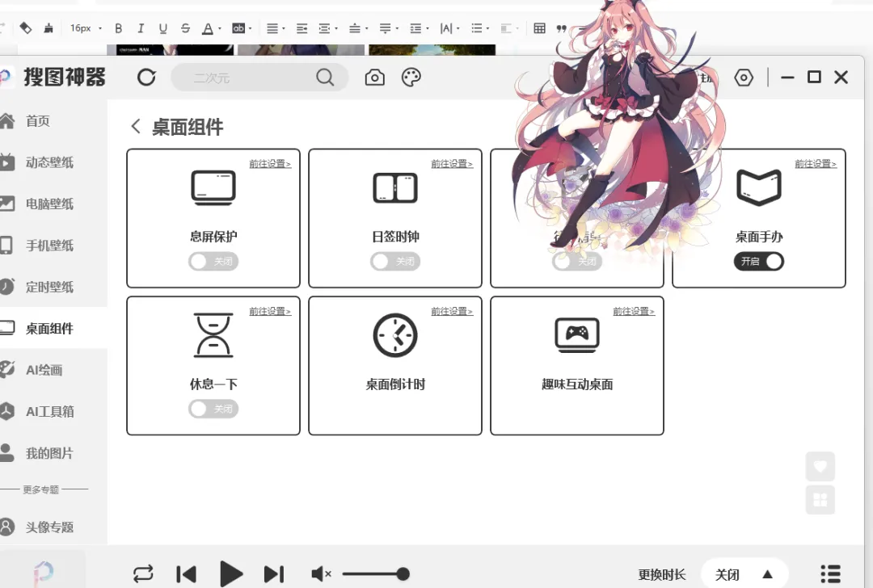Open 手机壁纸 in the sidebar
This screenshot has height=588, width=873.
49,246
